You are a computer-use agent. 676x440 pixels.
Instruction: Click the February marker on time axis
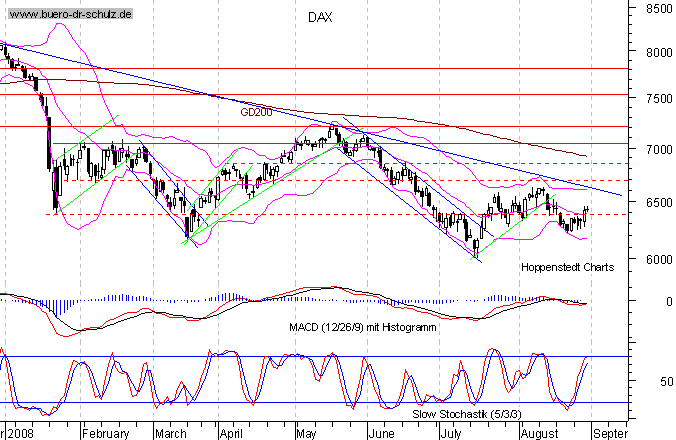click(x=105, y=435)
